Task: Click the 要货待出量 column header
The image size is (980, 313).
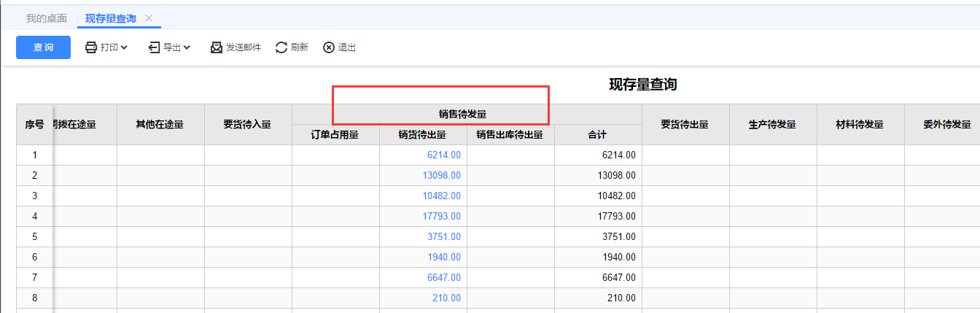Action: (685, 124)
